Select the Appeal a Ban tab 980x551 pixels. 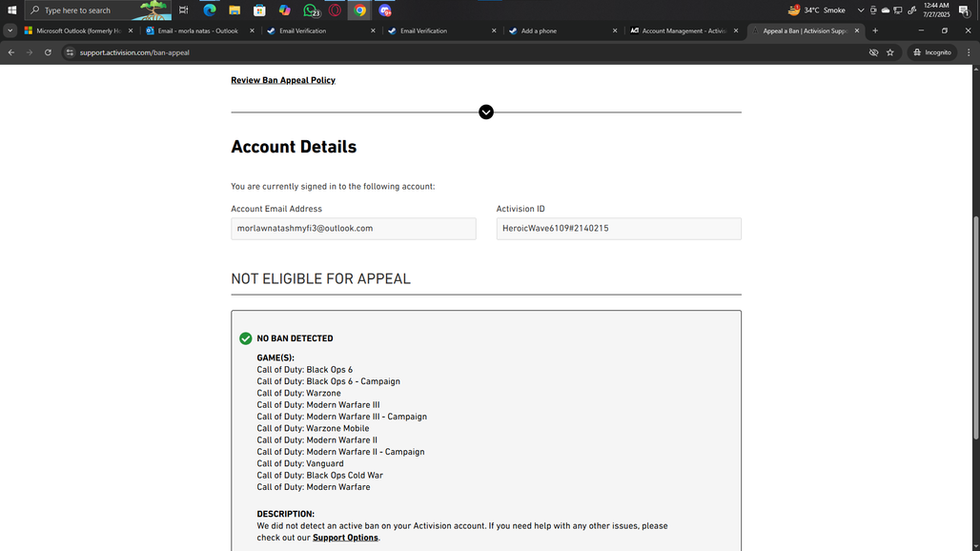point(805,31)
